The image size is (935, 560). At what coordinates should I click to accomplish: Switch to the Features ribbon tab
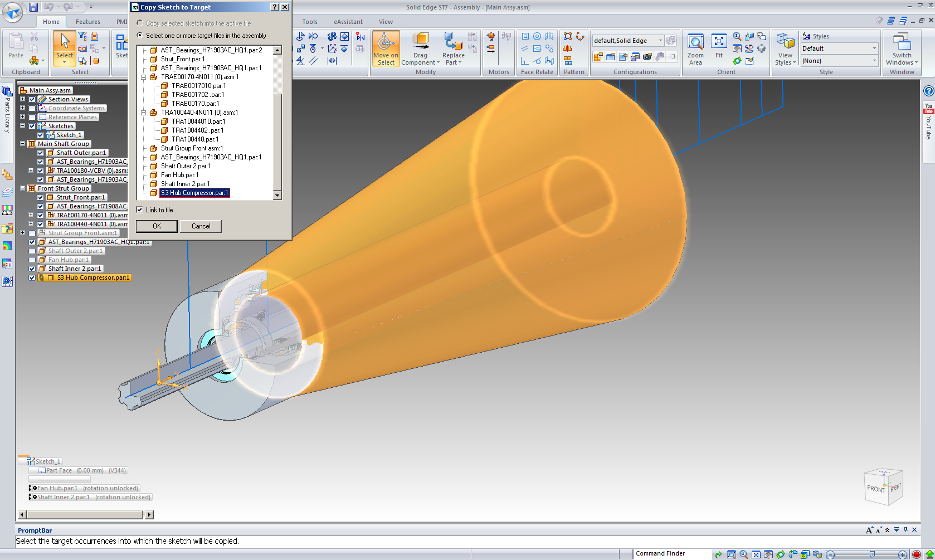87,22
